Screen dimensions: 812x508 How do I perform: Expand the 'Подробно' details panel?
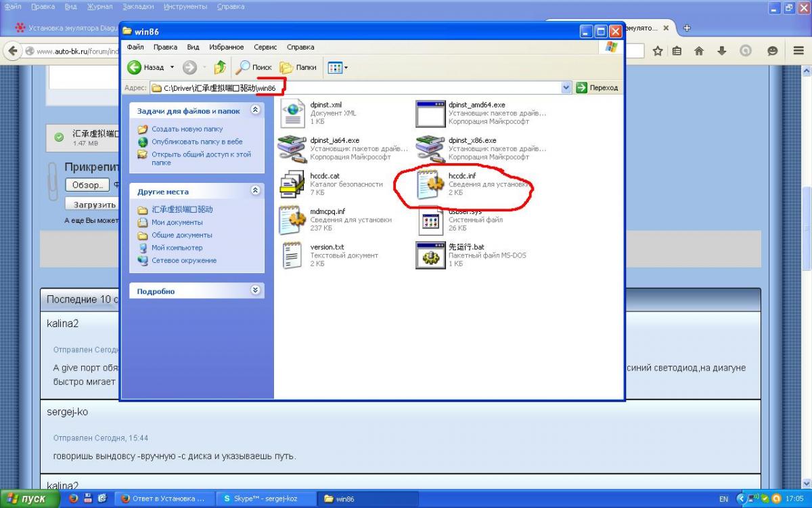[x=255, y=290]
